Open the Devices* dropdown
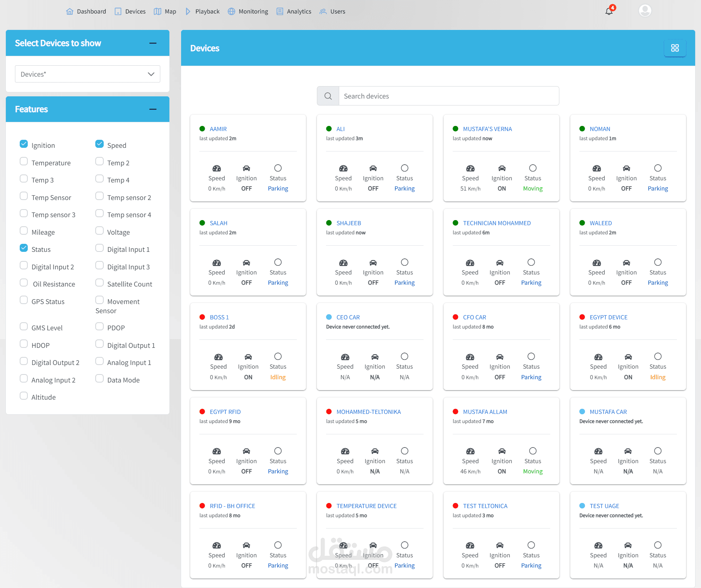 click(x=87, y=74)
